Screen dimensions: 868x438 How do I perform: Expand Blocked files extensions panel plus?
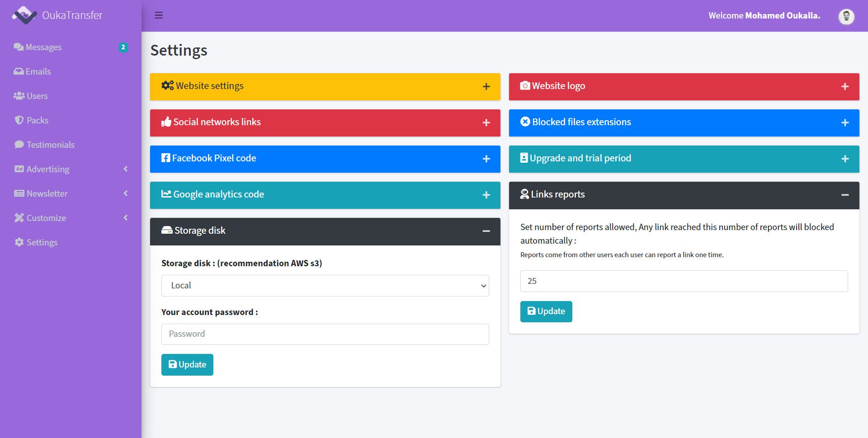pyautogui.click(x=845, y=122)
